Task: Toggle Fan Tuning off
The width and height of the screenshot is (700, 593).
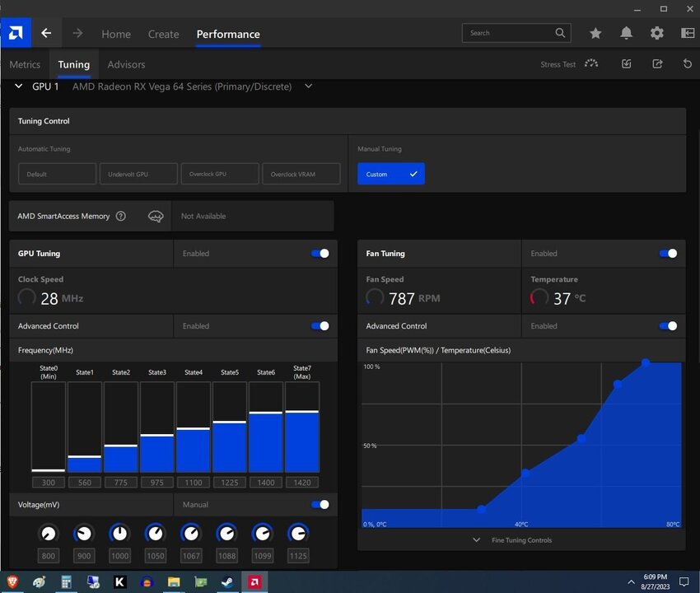Action: click(x=668, y=254)
